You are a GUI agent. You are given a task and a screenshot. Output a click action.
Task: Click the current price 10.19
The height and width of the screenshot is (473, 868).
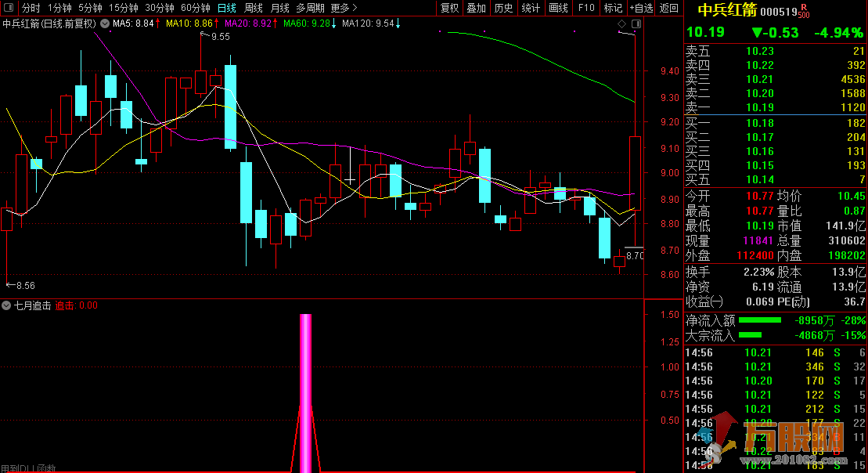705,32
